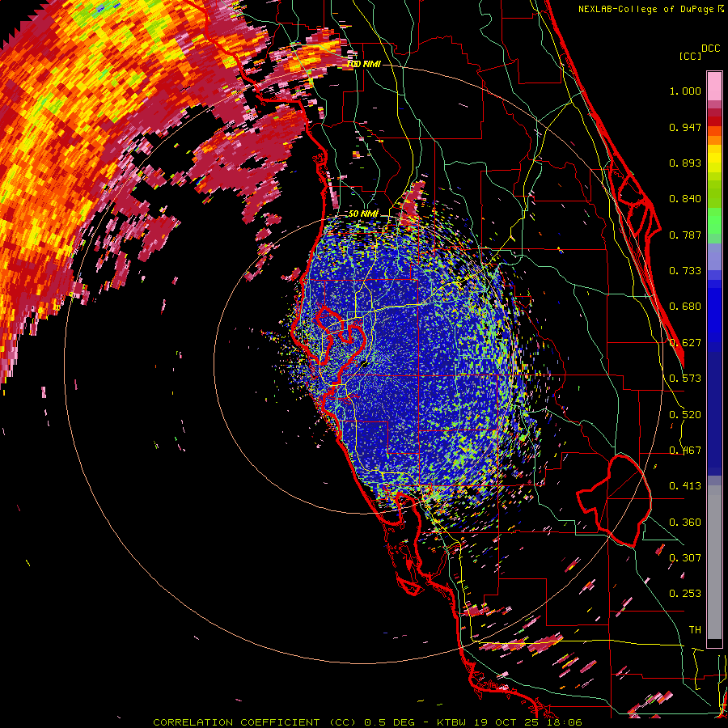The height and width of the screenshot is (728, 728).
Task: Click the NEXLAB-College of DuPage label
Action: 646,9
